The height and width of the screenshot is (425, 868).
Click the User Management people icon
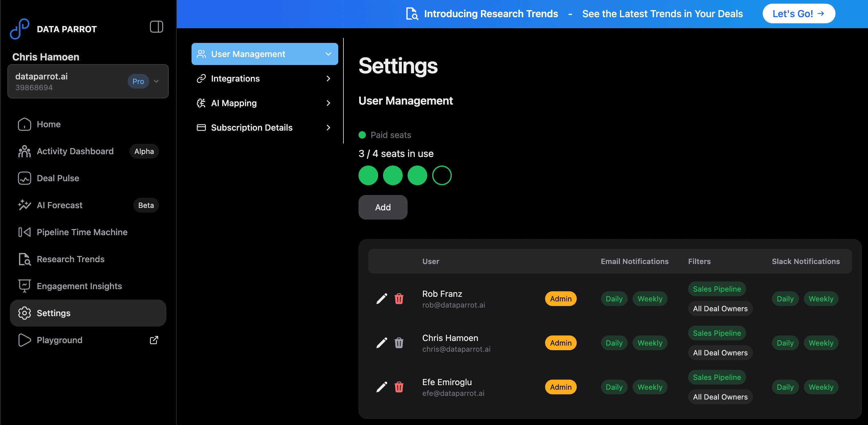201,54
